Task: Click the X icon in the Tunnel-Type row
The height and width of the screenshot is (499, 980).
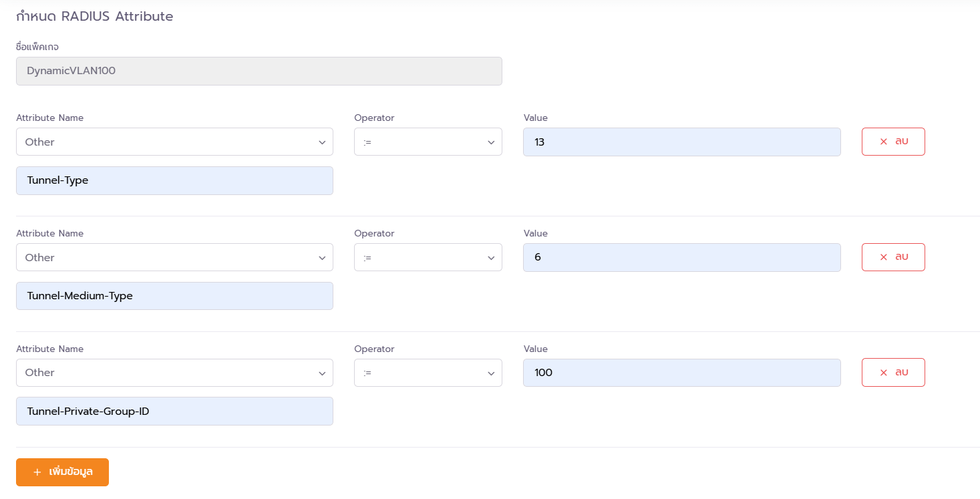Action: tap(883, 142)
